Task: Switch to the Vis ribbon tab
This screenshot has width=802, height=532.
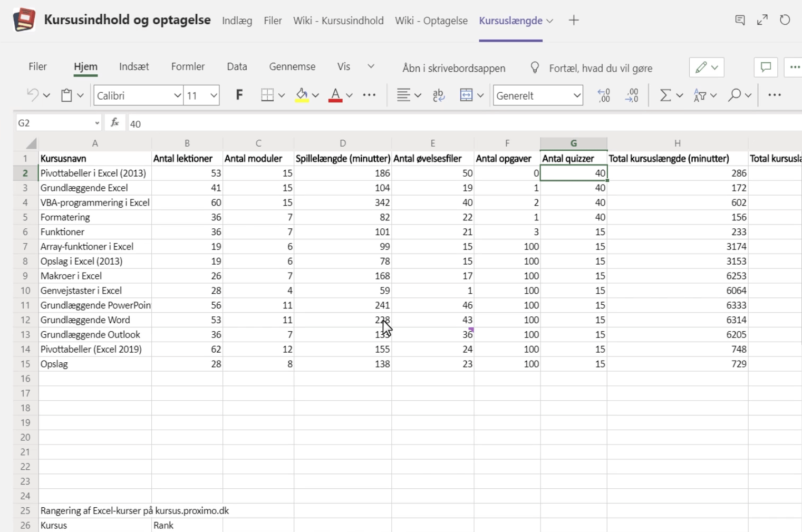Action: 344,66
